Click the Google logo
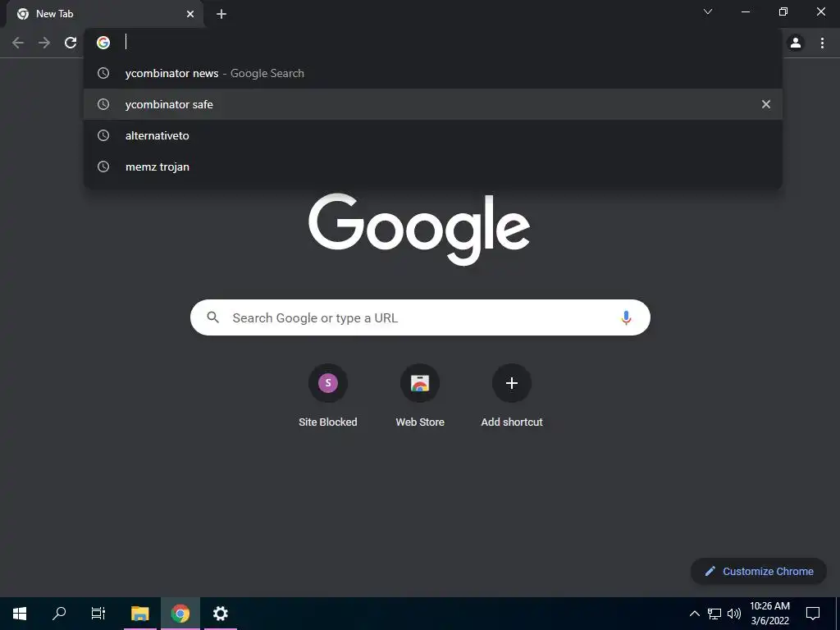Screen dimensions: 840x630 [x=419, y=230]
